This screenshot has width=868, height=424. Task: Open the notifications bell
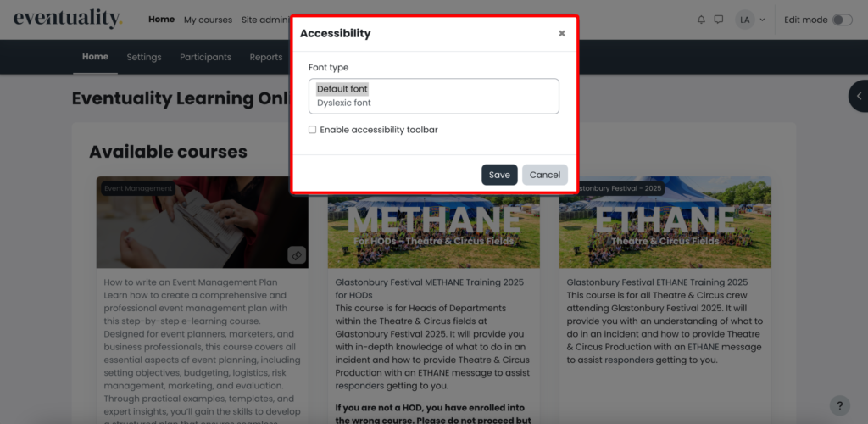(x=701, y=20)
